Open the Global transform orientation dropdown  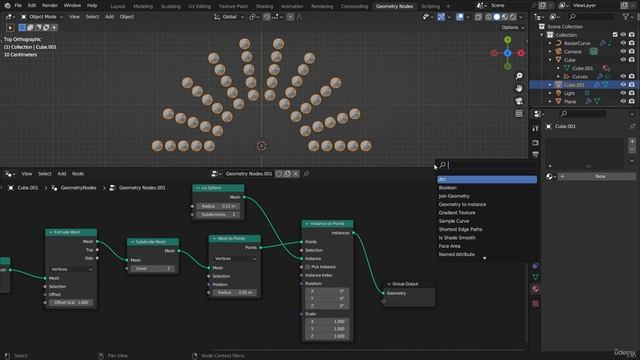[229, 17]
